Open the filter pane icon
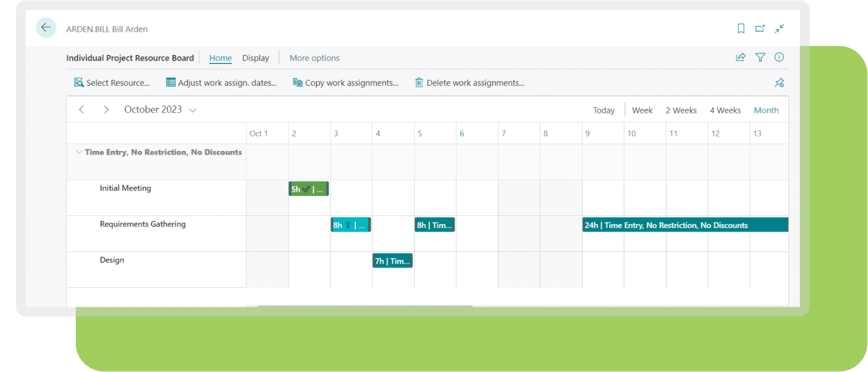Image resolution: width=868 pixels, height=372 pixels. (x=760, y=57)
